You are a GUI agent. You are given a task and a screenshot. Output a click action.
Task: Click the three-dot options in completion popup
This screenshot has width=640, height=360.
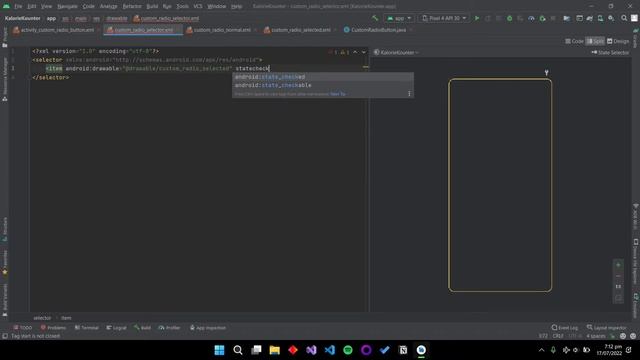point(409,94)
